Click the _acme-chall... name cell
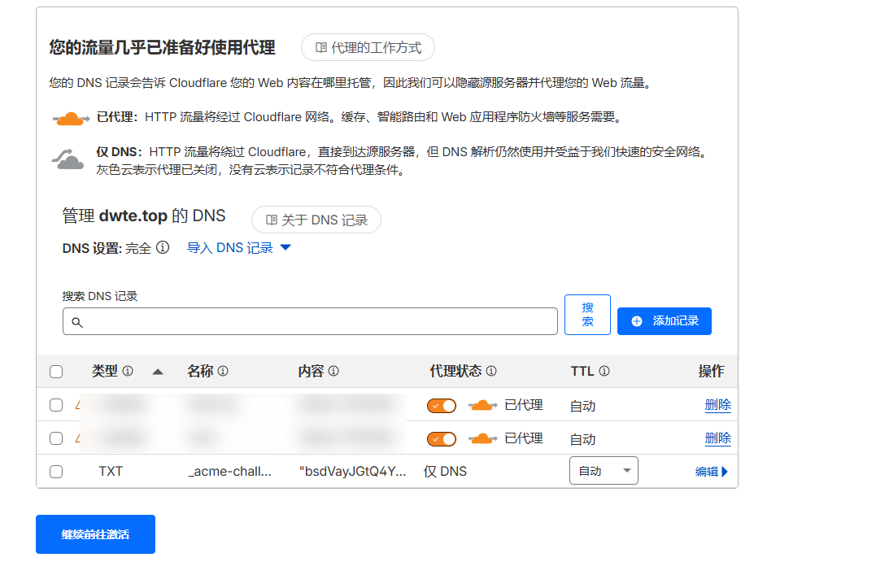Image resolution: width=876 pixels, height=588 pixels. [x=229, y=471]
